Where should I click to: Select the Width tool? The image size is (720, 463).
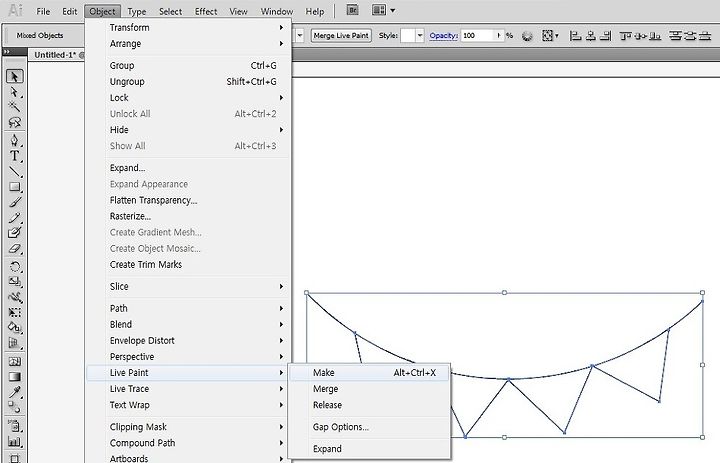(x=15, y=297)
